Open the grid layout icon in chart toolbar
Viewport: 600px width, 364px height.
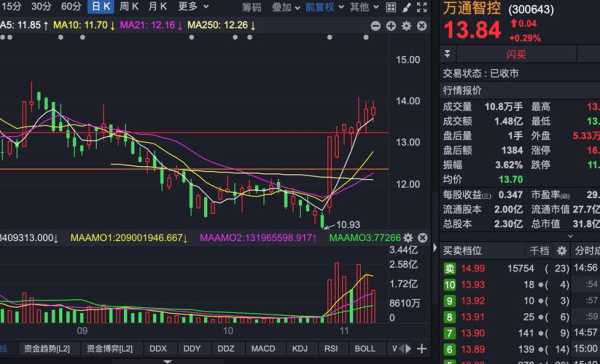391,7
